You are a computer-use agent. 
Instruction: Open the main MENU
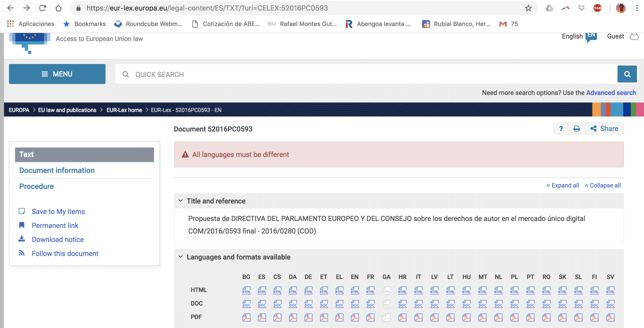57,74
